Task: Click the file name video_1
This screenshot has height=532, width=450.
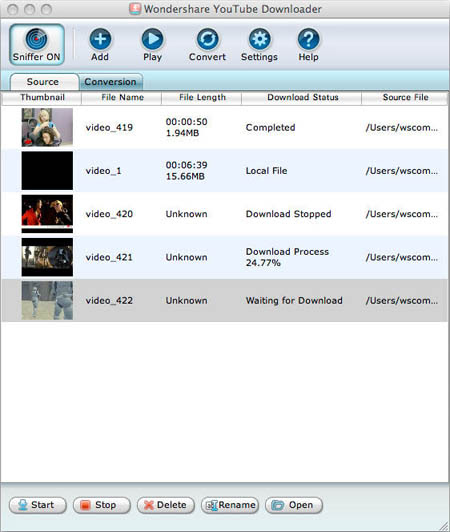Action: point(103,171)
